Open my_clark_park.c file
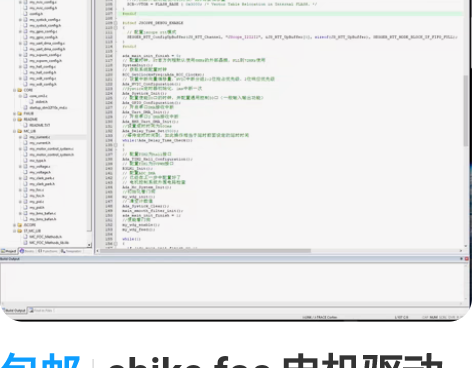Image resolution: width=472 pixels, height=368 pixels. pos(42,178)
